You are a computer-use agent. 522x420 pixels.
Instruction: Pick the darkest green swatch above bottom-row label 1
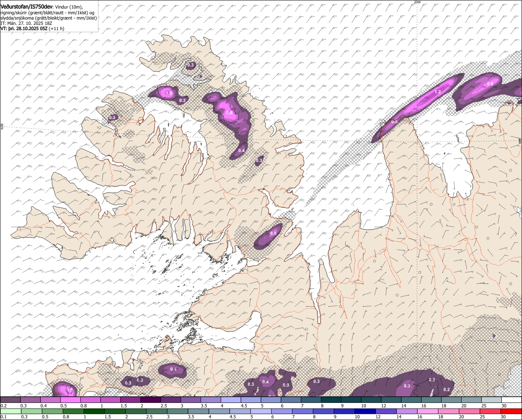pyautogui.click(x=94, y=411)
